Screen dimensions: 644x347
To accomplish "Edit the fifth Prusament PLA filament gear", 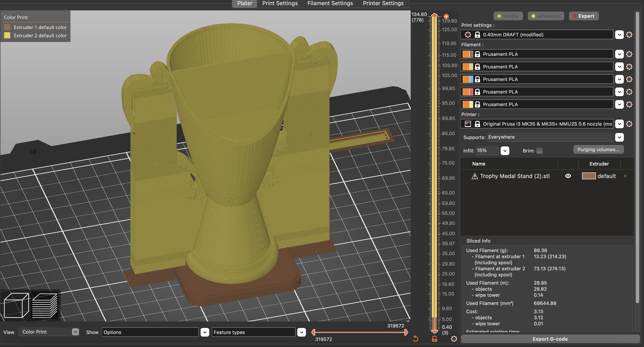I will pyautogui.click(x=629, y=104).
